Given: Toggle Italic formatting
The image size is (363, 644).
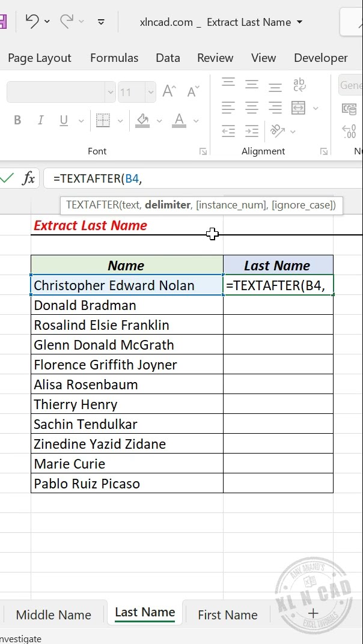Looking at the screenshot, I should tap(40, 120).
